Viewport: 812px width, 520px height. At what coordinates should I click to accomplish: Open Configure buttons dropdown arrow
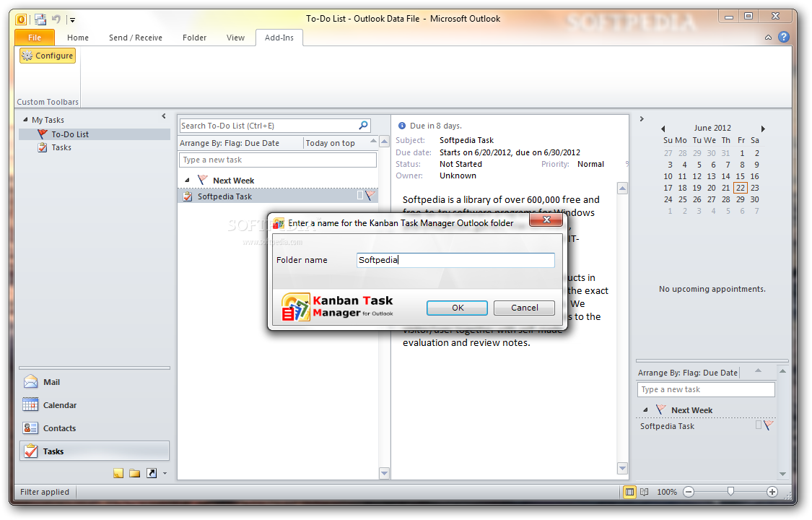coord(165,473)
